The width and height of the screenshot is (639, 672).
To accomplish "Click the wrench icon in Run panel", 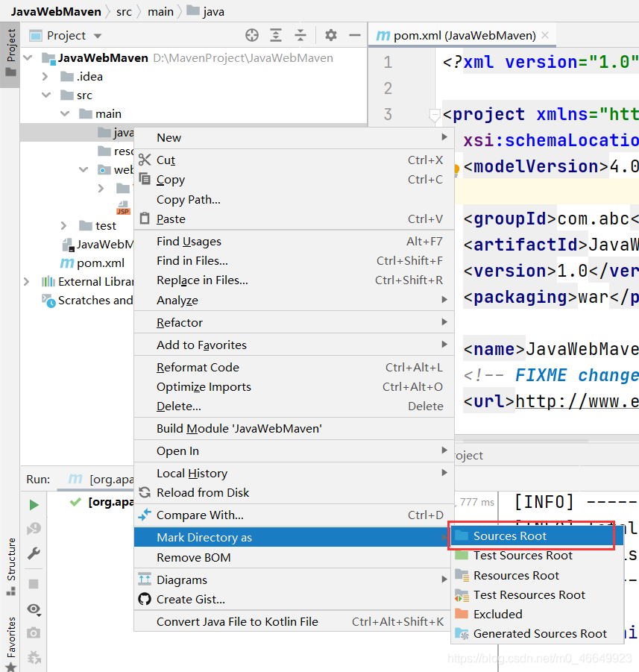I will (34, 553).
